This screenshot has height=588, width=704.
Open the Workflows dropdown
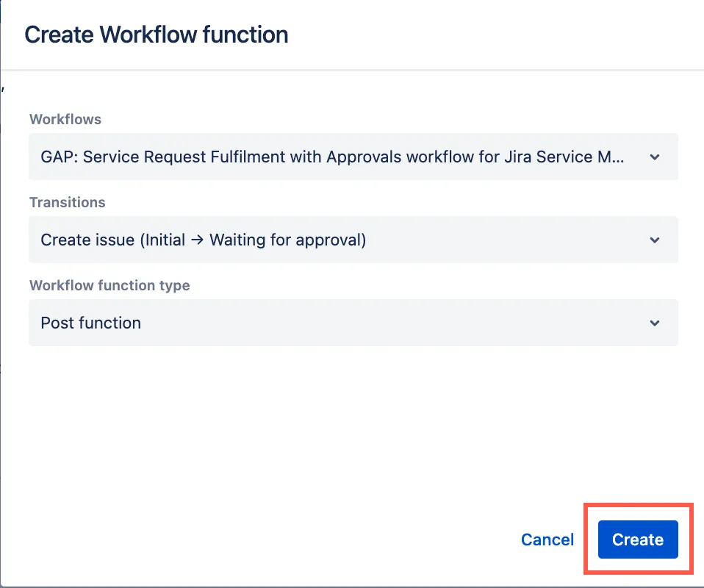[353, 157]
